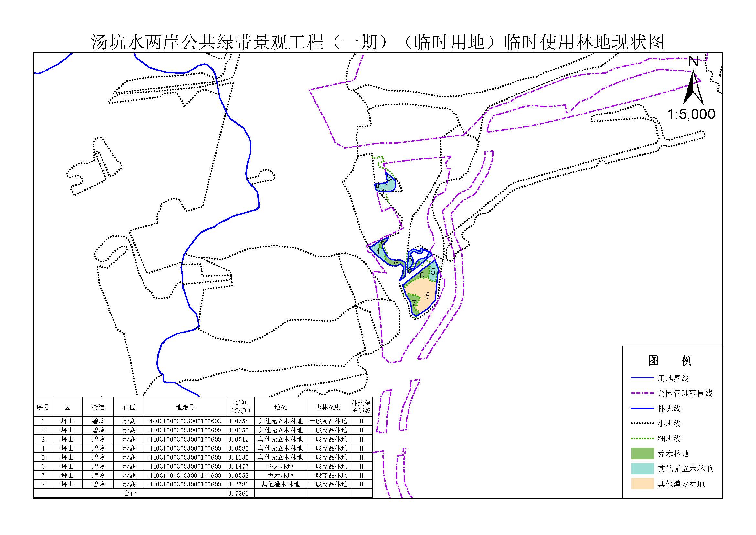Click the total area cell 0.7361
Screen dimensions: 756x535
(239, 493)
